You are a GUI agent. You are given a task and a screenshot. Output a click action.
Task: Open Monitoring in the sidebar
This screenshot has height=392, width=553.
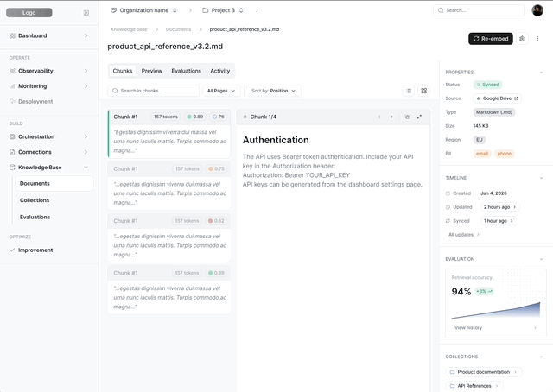point(49,86)
